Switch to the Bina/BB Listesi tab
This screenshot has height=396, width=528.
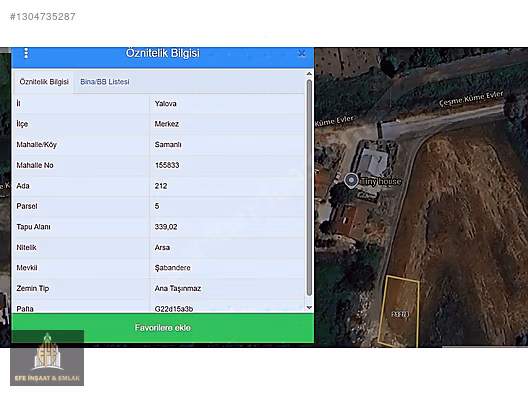pos(105,82)
